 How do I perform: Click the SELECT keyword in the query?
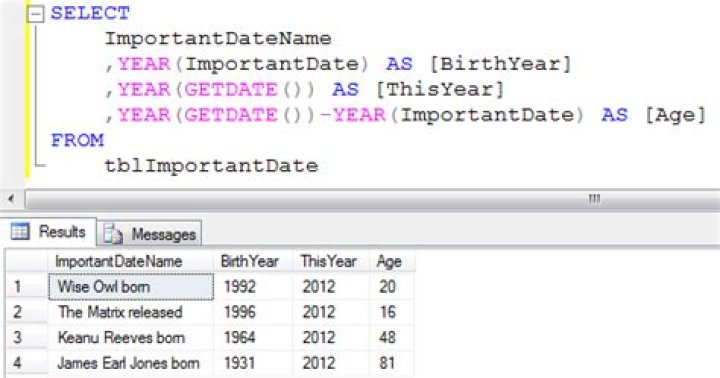(x=90, y=13)
